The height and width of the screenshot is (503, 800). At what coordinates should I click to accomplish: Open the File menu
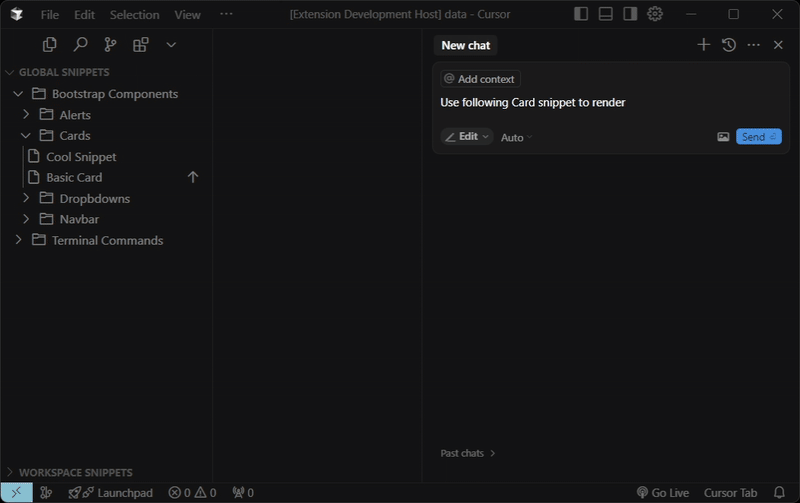(49, 15)
